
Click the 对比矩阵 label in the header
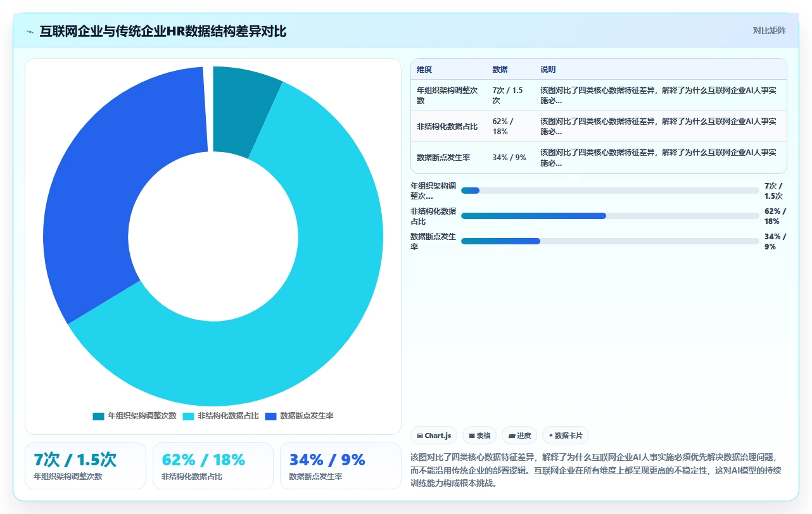[x=769, y=30]
